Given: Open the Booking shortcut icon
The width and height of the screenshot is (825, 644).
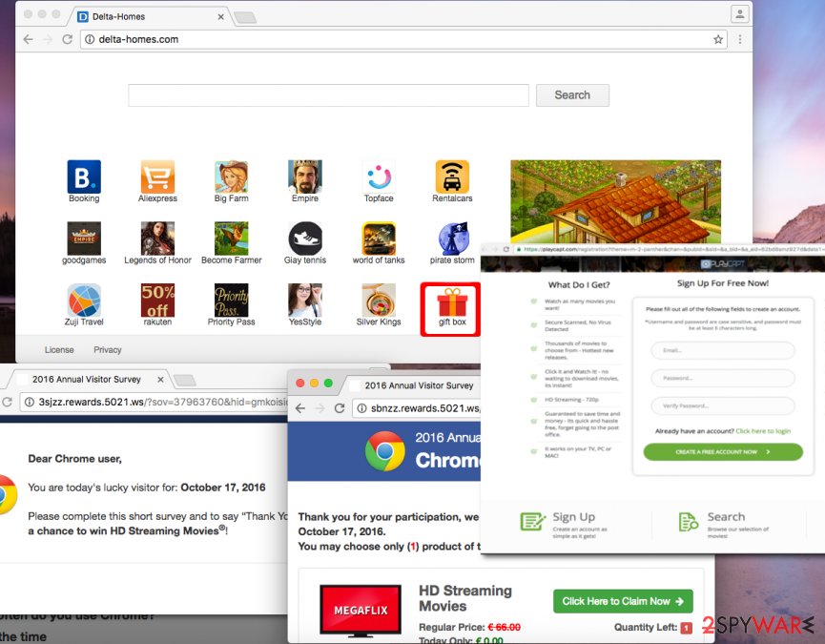Looking at the screenshot, I should pyautogui.click(x=84, y=177).
